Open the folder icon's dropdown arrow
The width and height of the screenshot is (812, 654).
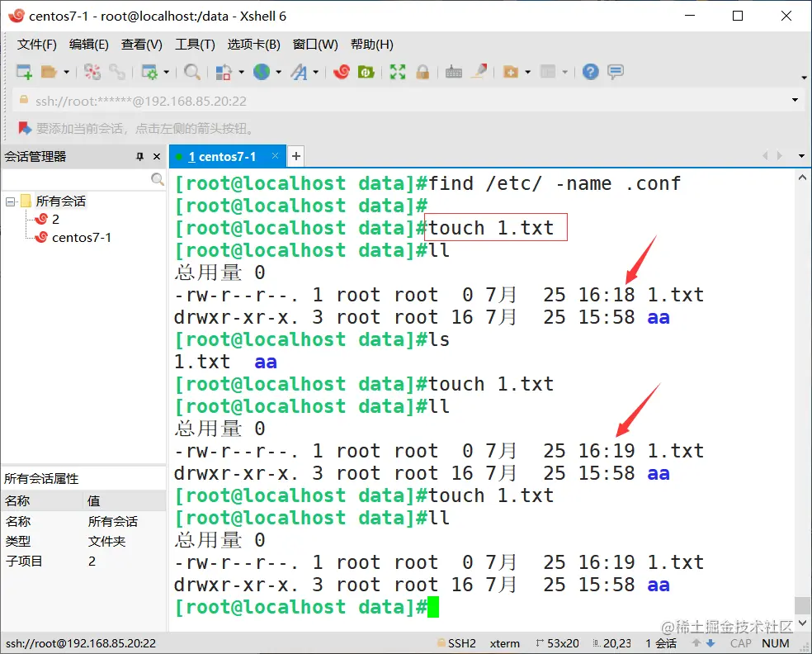[x=66, y=72]
